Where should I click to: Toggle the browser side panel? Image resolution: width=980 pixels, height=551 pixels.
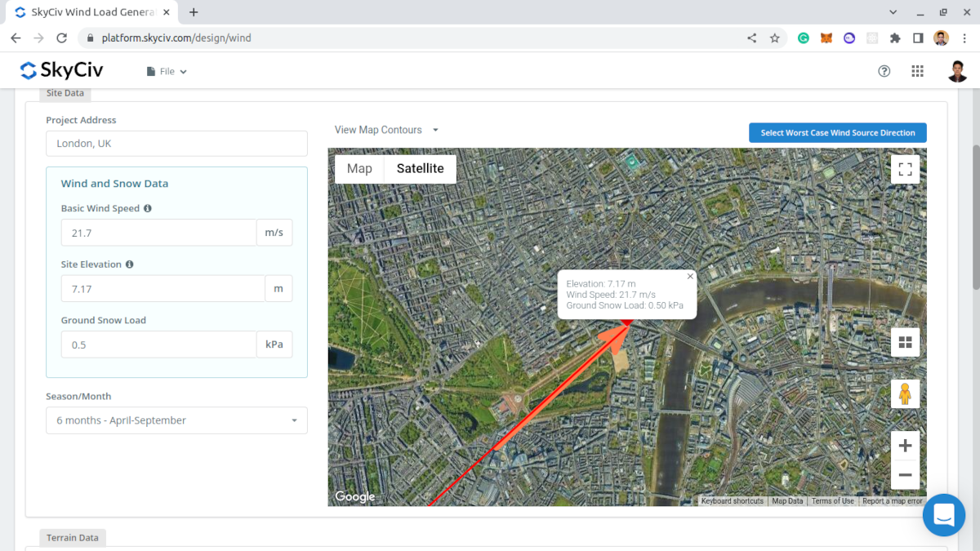(x=918, y=38)
